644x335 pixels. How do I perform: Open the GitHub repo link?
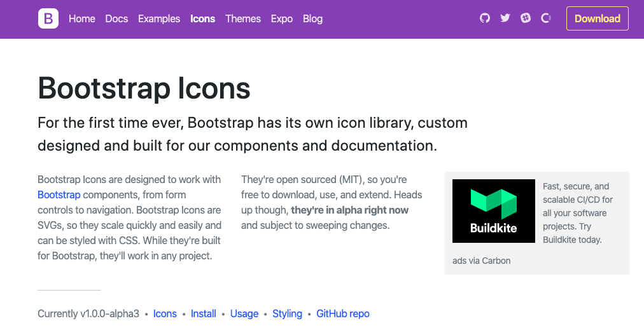pos(342,313)
